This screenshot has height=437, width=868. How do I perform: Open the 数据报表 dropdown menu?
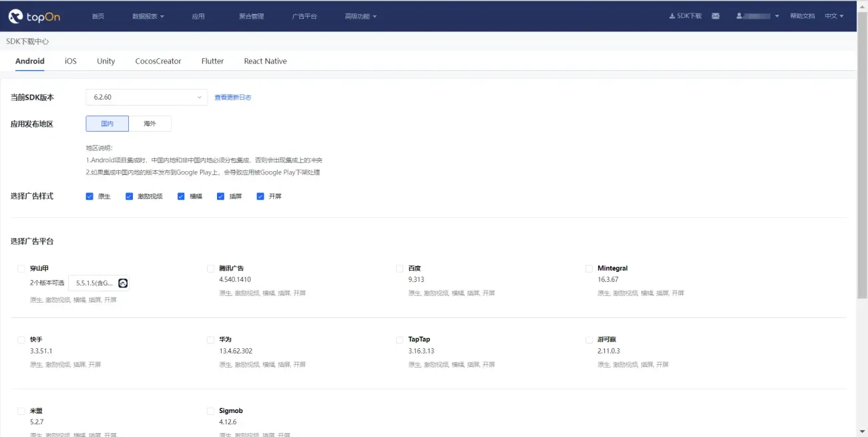(147, 16)
